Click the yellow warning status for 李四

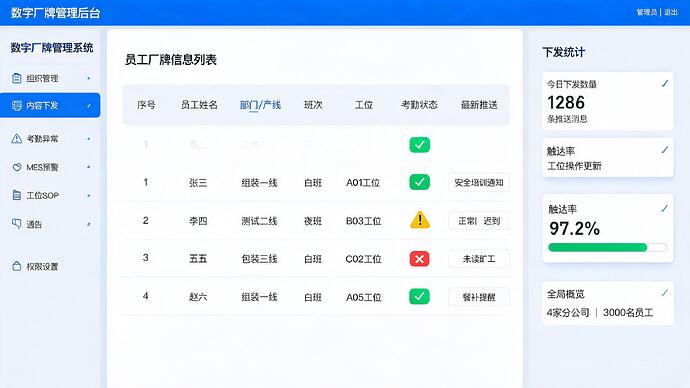420,220
